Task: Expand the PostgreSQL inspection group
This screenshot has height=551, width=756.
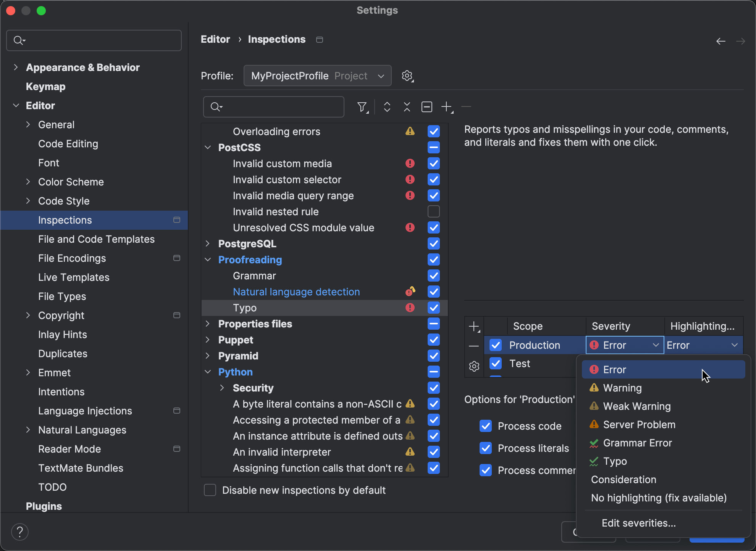Action: 208,243
